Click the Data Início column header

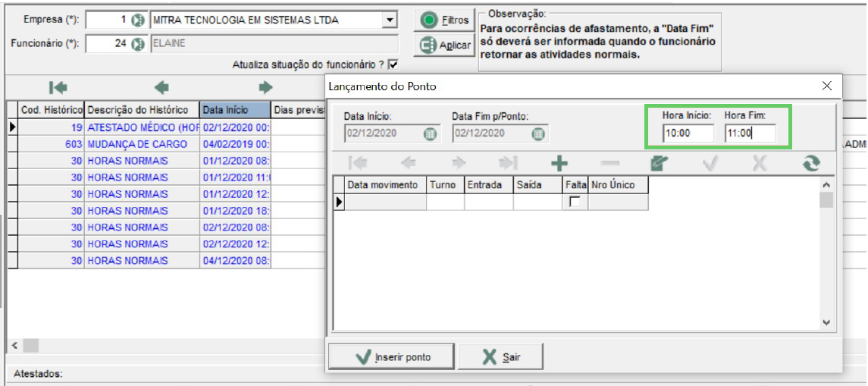pos(235,110)
